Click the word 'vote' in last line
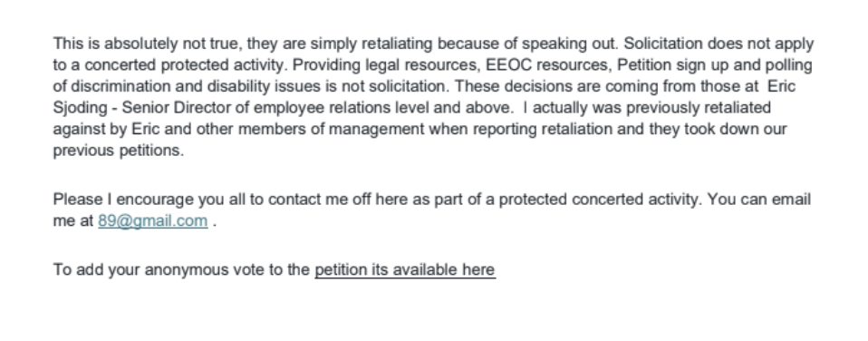The height and width of the screenshot is (341, 868). click(x=248, y=270)
